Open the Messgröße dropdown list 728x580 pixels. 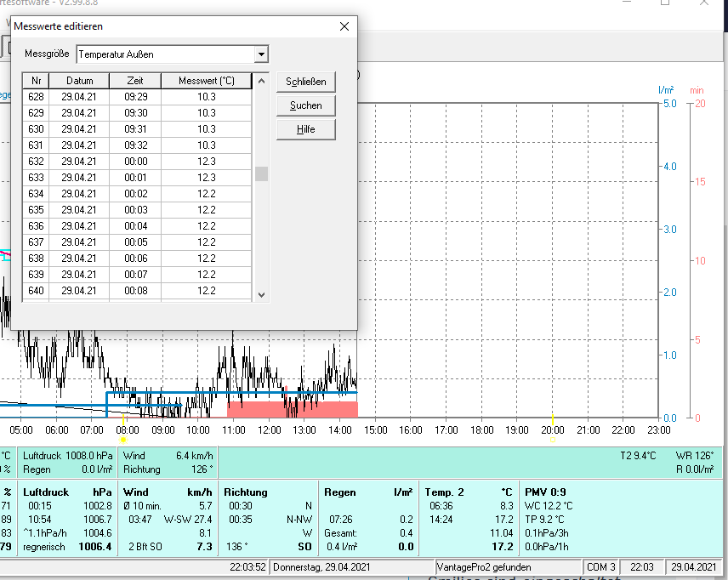point(261,54)
